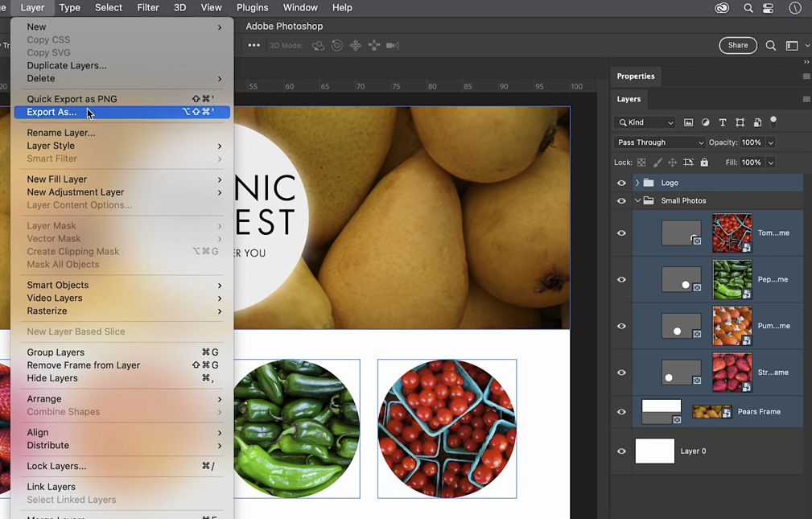Hide the Pum...me layer
The height and width of the screenshot is (519, 812).
(x=621, y=327)
